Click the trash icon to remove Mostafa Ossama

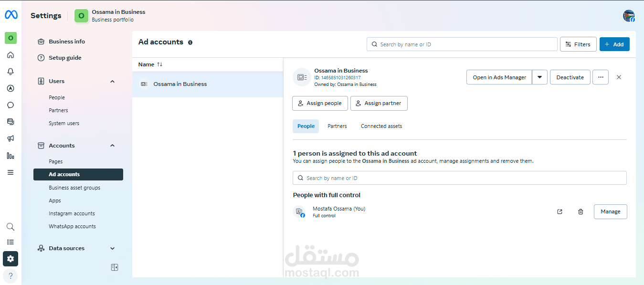[581, 211]
